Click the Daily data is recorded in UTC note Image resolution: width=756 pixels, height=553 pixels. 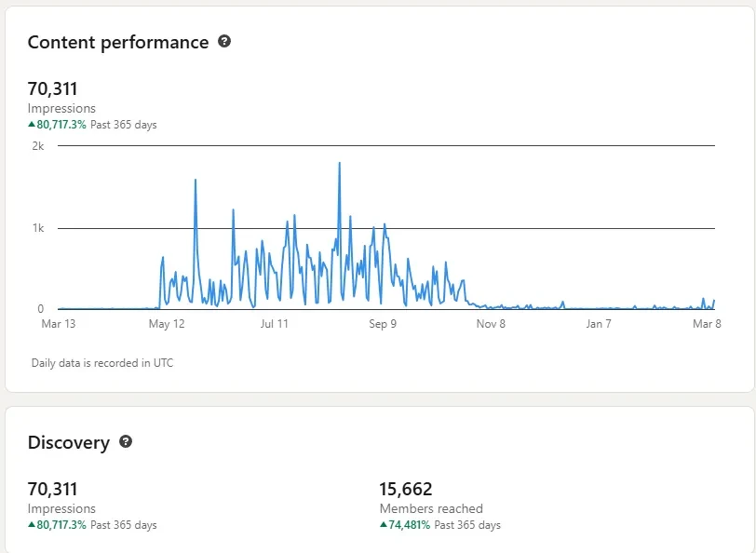tap(102, 363)
